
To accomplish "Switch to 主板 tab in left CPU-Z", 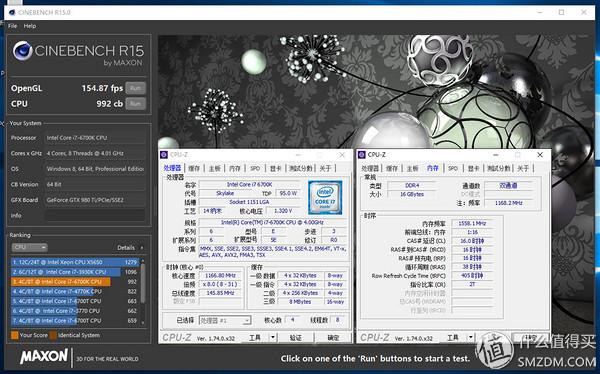I will pos(215,168).
